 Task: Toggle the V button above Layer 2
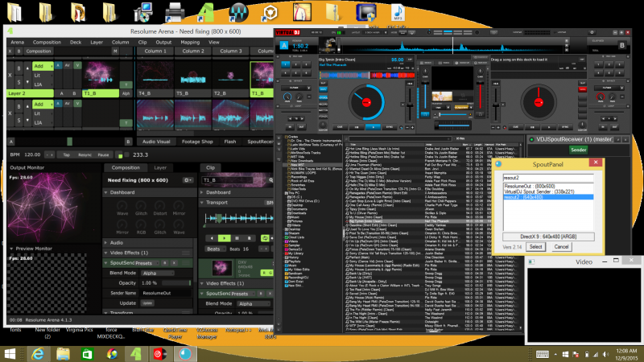tap(77, 65)
